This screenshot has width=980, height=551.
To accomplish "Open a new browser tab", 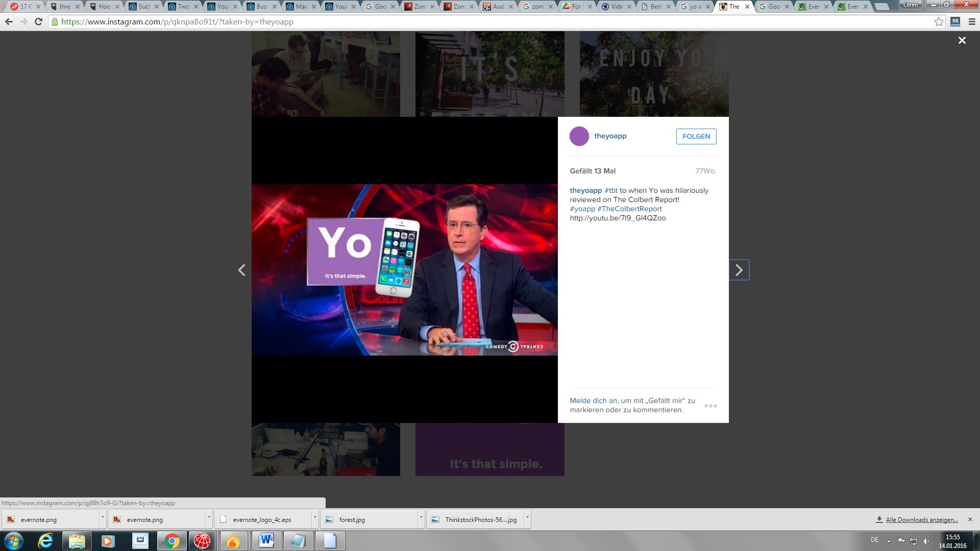I will 881,7.
